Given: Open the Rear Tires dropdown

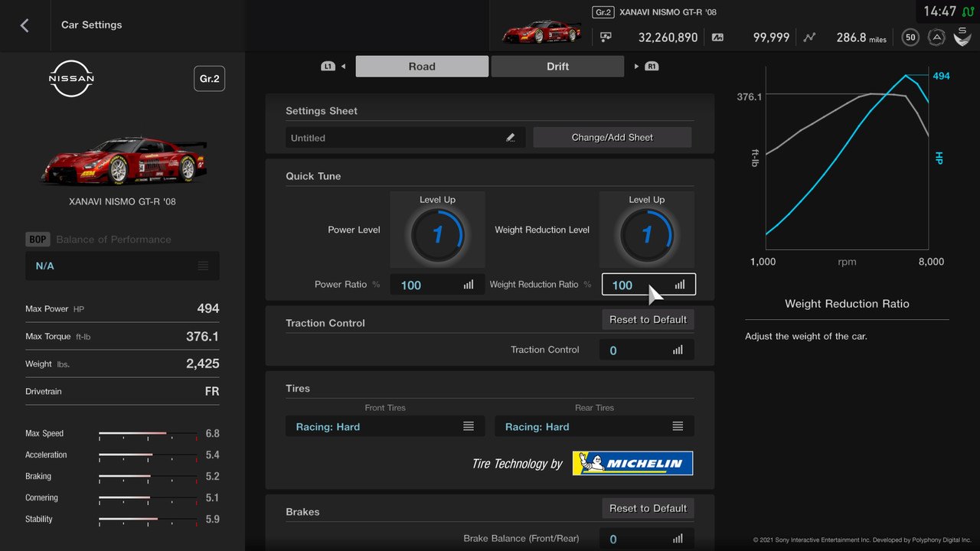Looking at the screenshot, I should 595,426.
